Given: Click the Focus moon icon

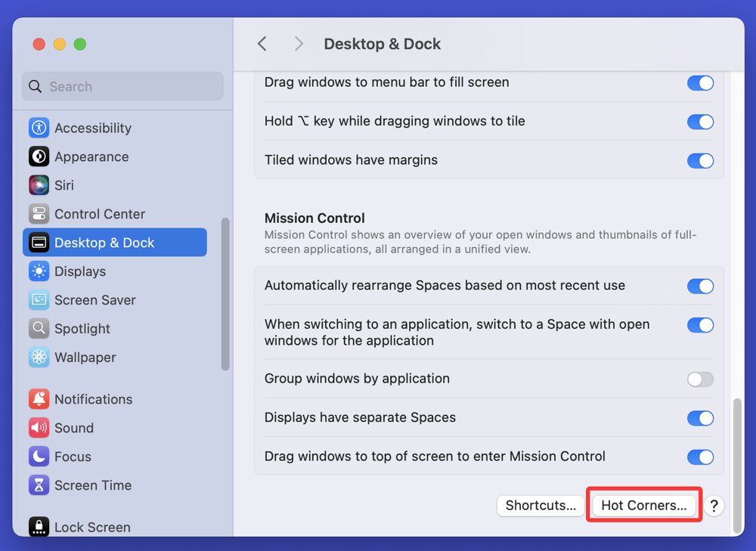Looking at the screenshot, I should coord(39,457).
